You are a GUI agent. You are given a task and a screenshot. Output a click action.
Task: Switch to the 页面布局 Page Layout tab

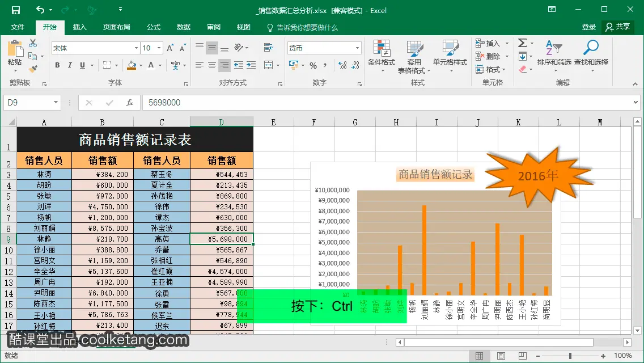[117, 27]
